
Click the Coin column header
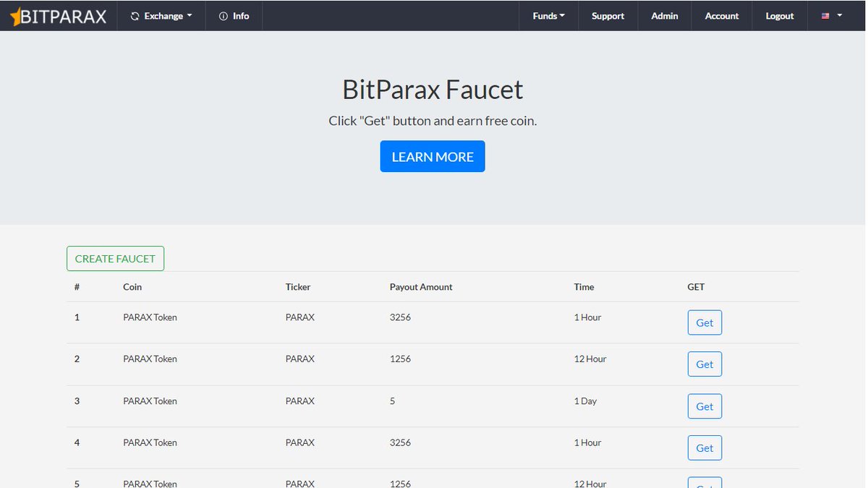132,287
